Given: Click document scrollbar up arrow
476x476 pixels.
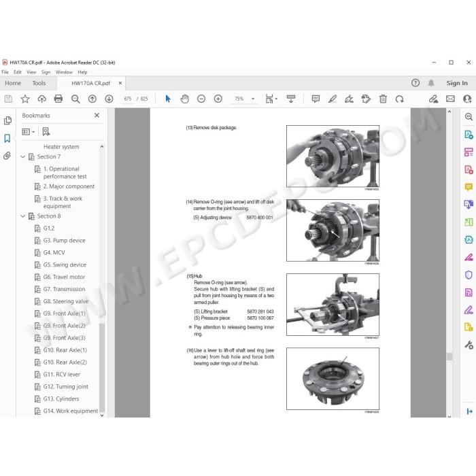Looking at the screenshot, I should [x=449, y=112].
